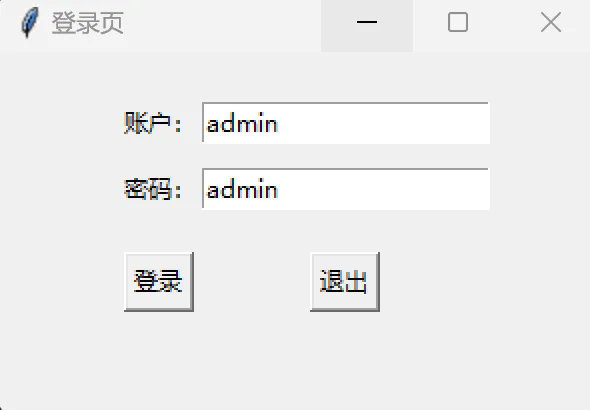This screenshot has width=590, height=410.
Task: Focus the 密码 password input field
Action: pyautogui.click(x=346, y=189)
